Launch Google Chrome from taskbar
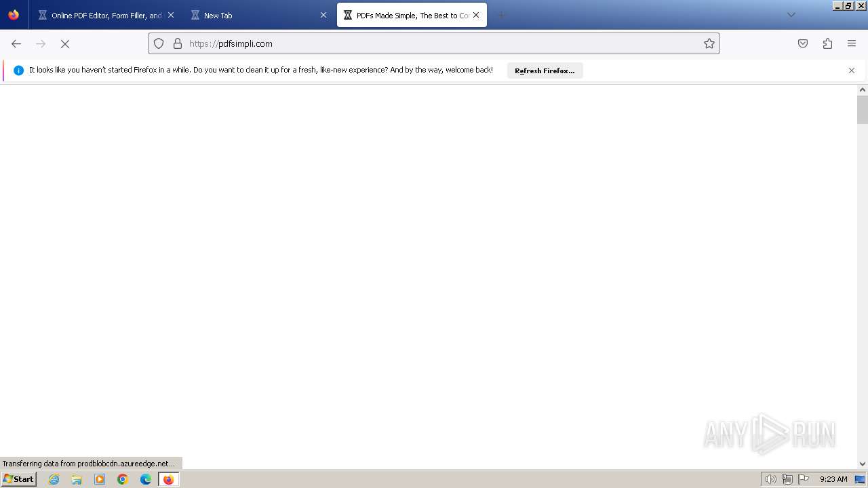The image size is (868, 488). point(123,479)
